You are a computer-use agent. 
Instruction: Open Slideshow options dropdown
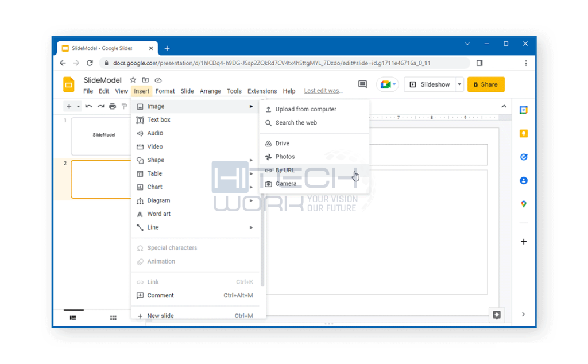[x=459, y=84]
